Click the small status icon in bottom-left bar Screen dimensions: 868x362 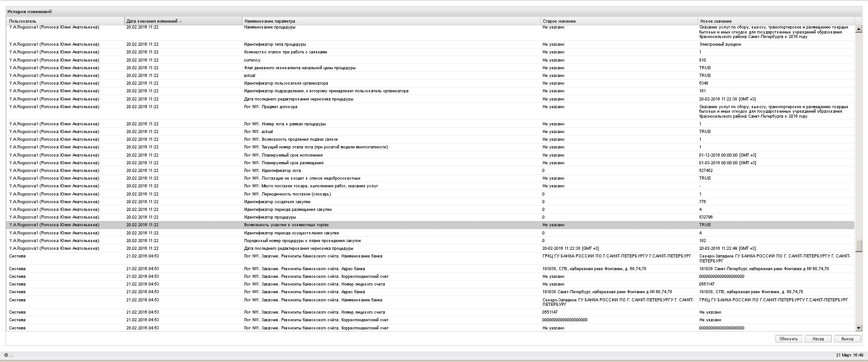6,355
